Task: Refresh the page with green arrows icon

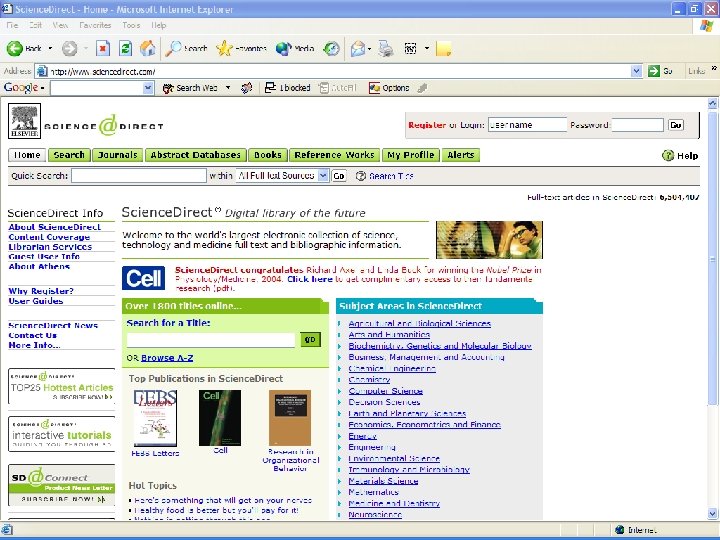Action: click(x=125, y=48)
